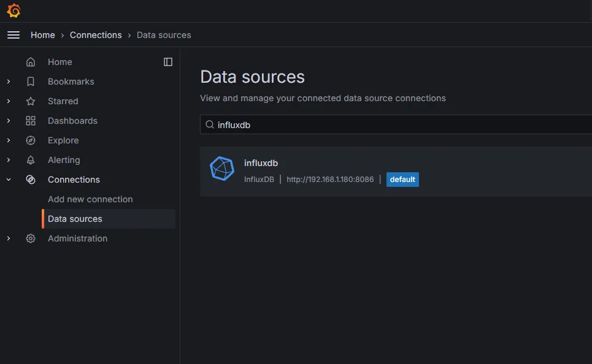Open Connections in the sidebar
Screen dimensions: 592x364
tap(74, 180)
